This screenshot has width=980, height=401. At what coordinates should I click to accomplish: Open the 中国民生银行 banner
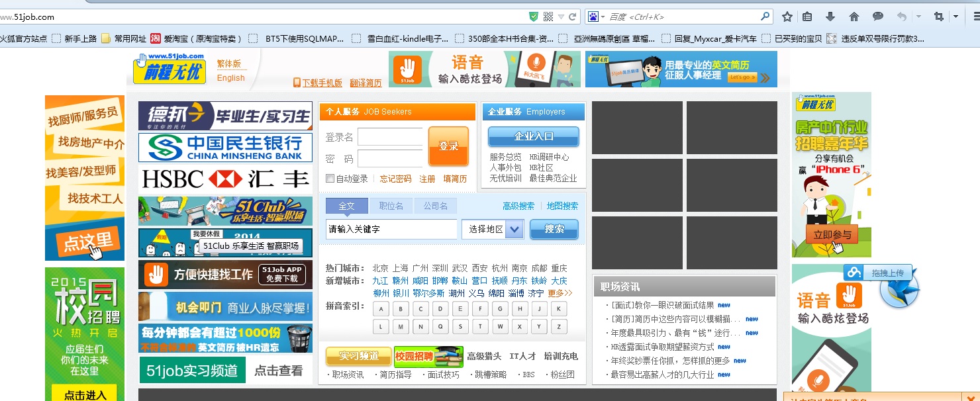225,147
